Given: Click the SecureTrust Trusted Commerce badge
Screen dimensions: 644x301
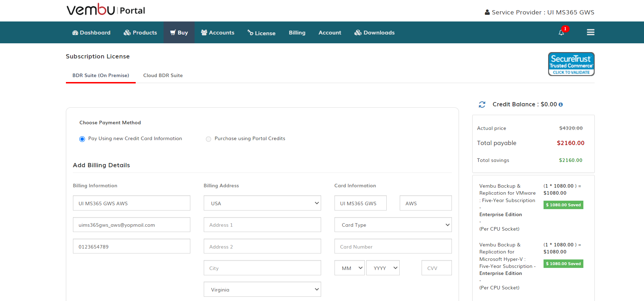Looking at the screenshot, I should (x=571, y=64).
